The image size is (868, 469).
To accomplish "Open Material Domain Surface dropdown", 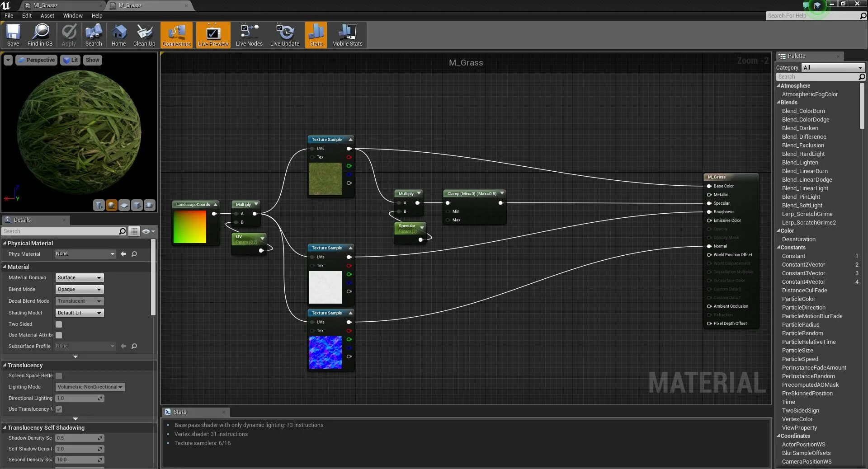I will [x=80, y=278].
